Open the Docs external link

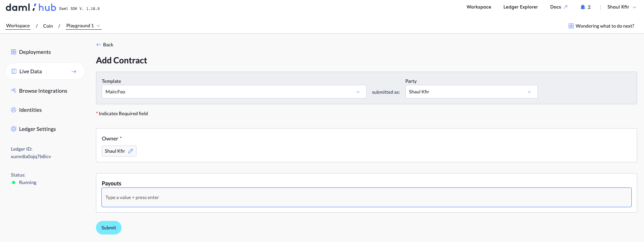(559, 7)
